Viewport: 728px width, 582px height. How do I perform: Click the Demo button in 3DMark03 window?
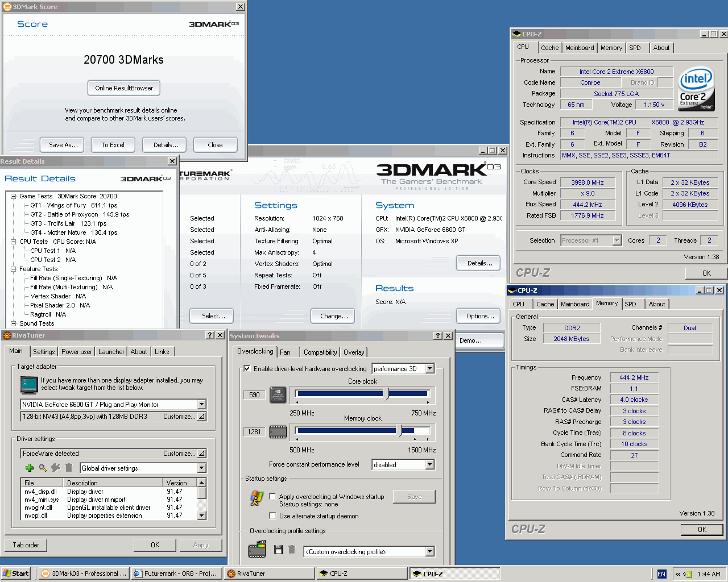click(x=479, y=340)
